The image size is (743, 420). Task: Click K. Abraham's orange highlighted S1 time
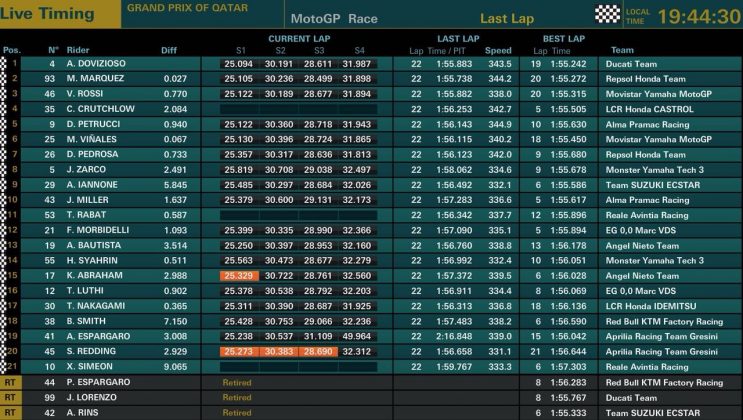tap(239, 275)
